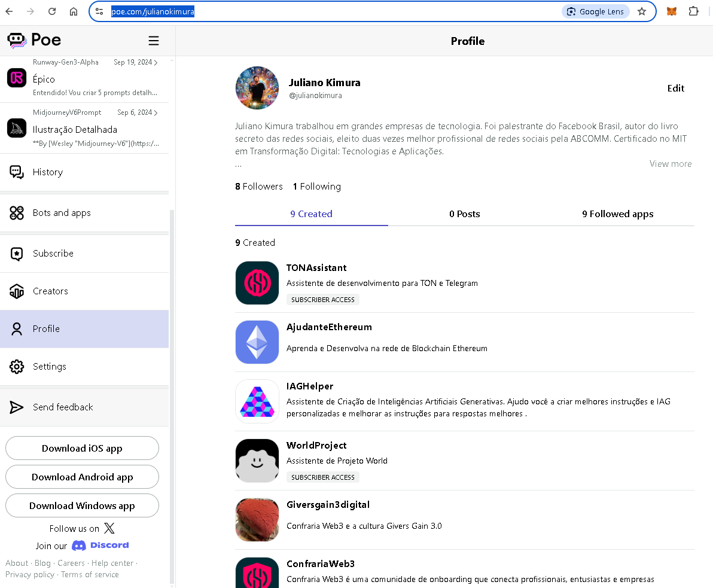Select Subscribe in the sidebar

coord(84,254)
